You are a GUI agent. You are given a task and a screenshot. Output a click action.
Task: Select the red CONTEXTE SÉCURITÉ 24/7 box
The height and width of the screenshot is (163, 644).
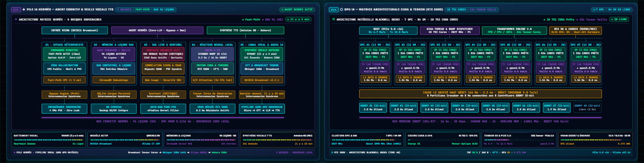pos(163,54)
